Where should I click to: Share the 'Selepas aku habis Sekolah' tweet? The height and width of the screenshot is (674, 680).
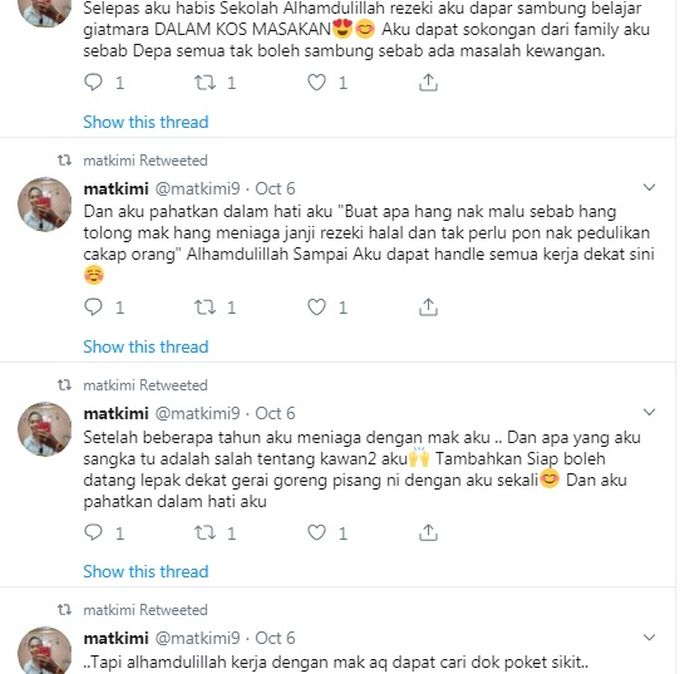coord(428,83)
